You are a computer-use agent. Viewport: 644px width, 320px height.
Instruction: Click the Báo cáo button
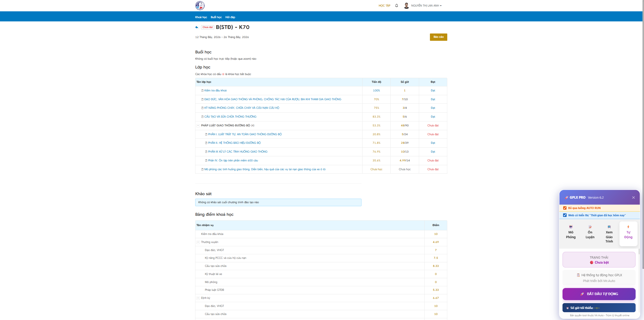pos(438,37)
